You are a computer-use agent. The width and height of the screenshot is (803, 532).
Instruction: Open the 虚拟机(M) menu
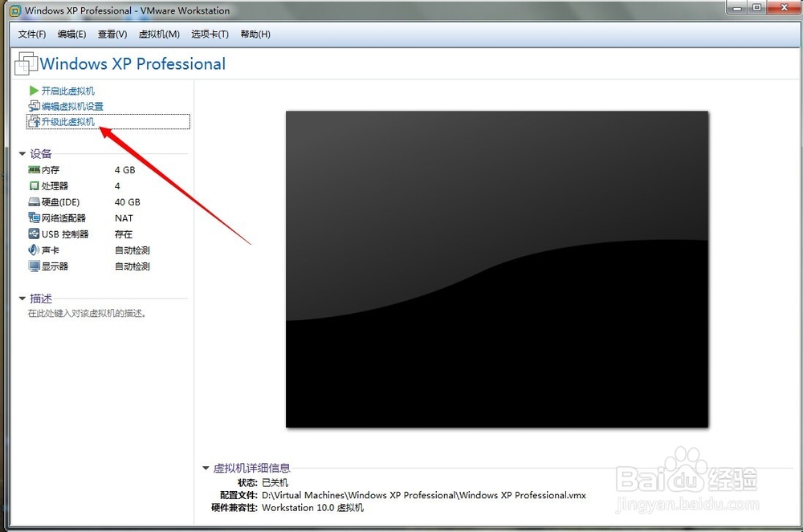coord(159,35)
